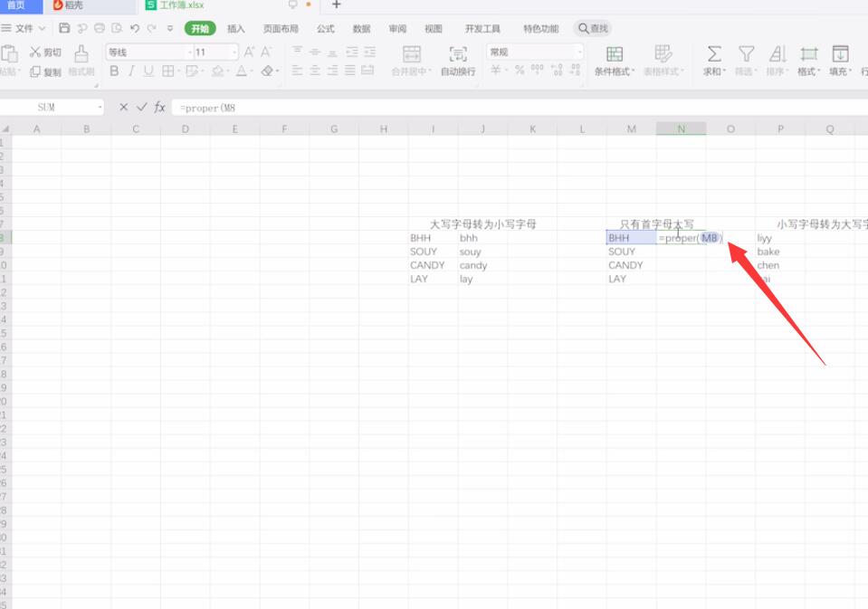Open the font name dropdown 等线
This screenshot has width=868, height=609.
189,52
